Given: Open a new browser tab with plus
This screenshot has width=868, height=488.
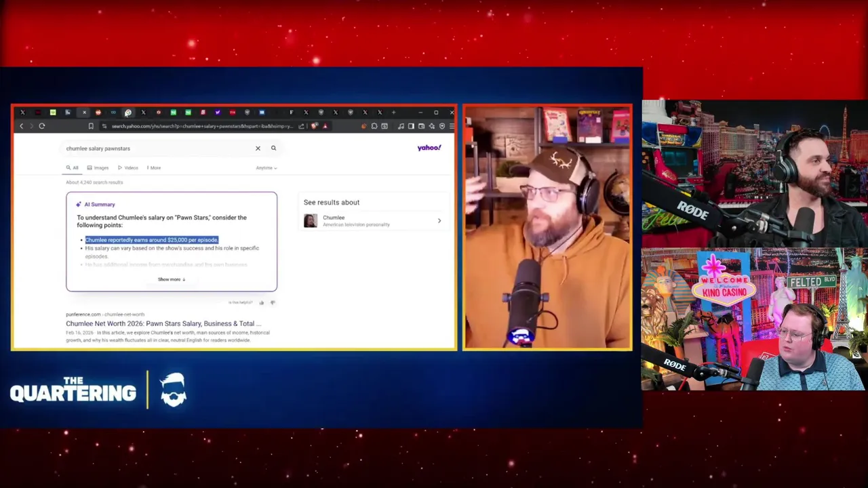Looking at the screenshot, I should click(394, 113).
